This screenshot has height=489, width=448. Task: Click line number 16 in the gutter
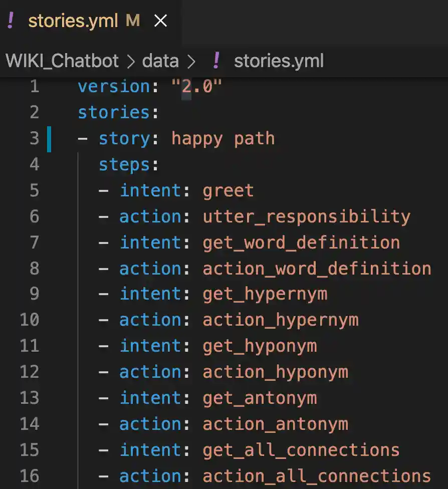tap(30, 475)
